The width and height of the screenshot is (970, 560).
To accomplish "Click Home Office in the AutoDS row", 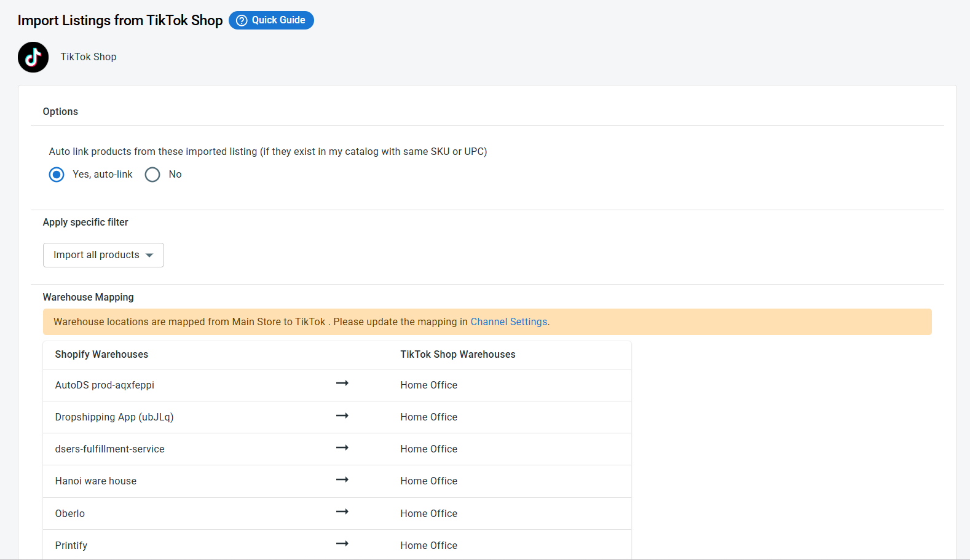I will 429,385.
